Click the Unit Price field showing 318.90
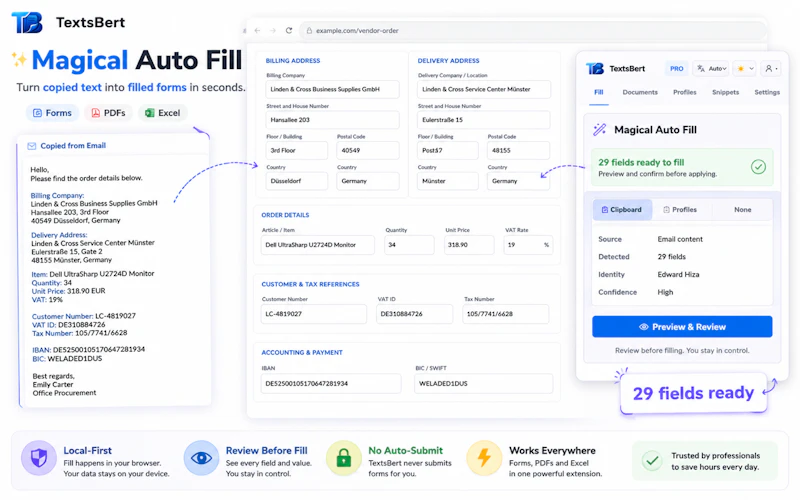 469,245
